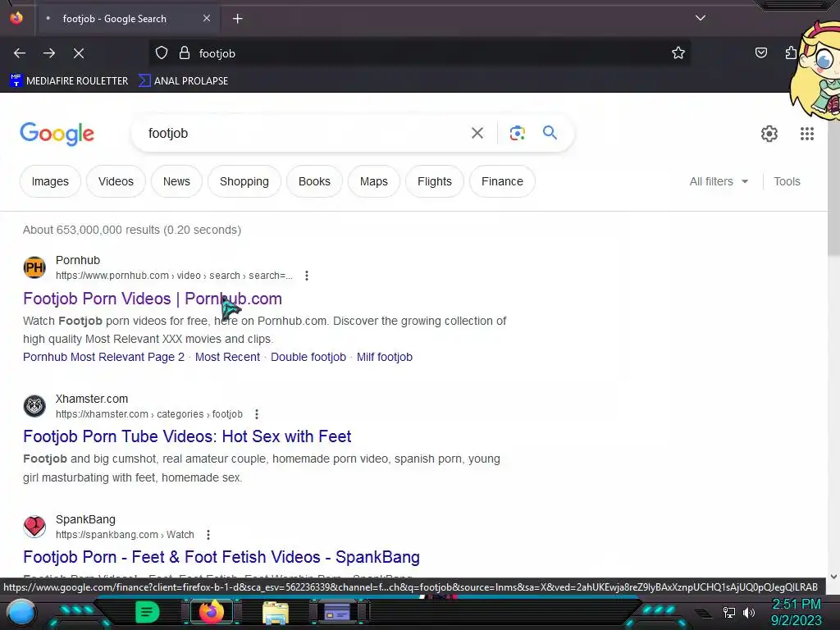Expand the All filters dropdown

[x=719, y=181]
